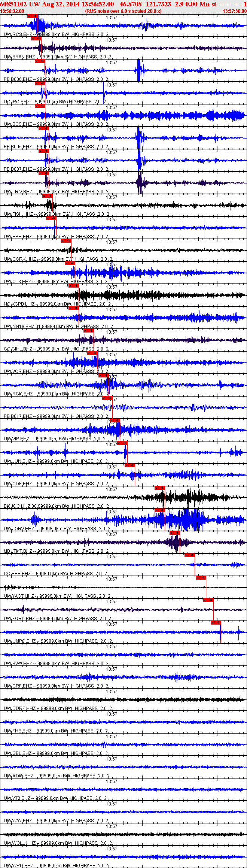This screenshot has height=868, width=247.
Task: Click the pick marker on UW.RCM trace
Action: 104,376
